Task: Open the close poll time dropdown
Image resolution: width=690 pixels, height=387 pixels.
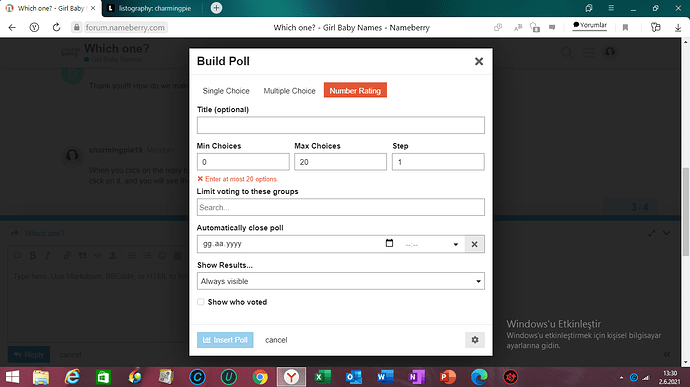Action: click(431, 244)
